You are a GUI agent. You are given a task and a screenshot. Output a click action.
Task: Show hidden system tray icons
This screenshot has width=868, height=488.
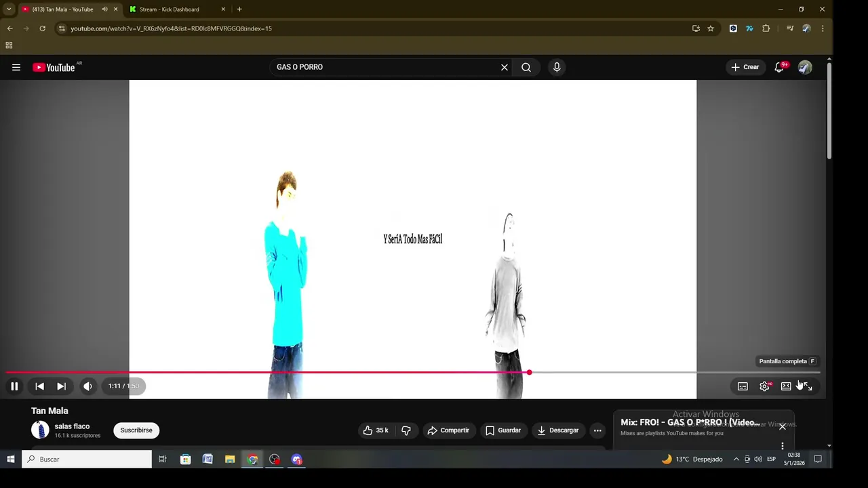(x=736, y=460)
